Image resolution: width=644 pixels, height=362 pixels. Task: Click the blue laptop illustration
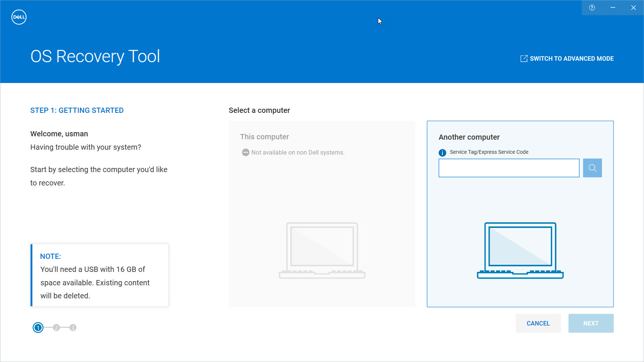coord(520,250)
